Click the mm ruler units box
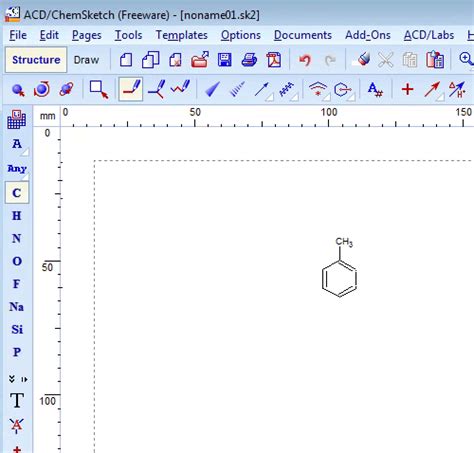The image size is (474, 453). coord(47,116)
